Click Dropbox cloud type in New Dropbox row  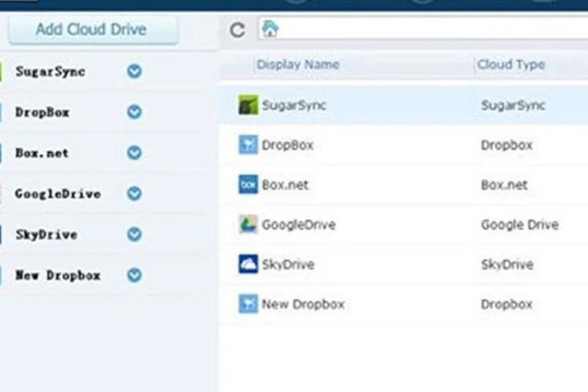506,304
